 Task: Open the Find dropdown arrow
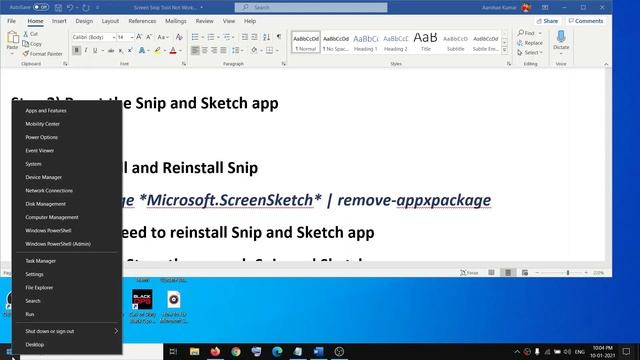tap(540, 33)
